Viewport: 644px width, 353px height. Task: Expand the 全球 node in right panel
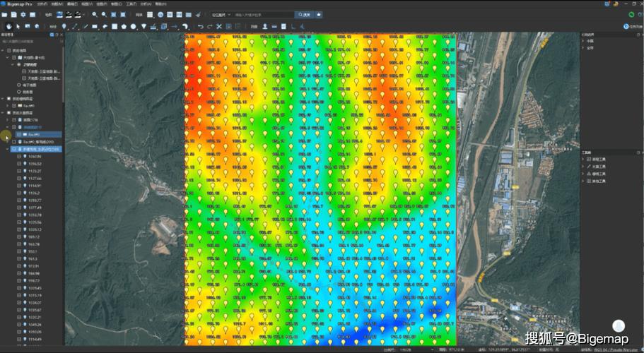(583, 47)
